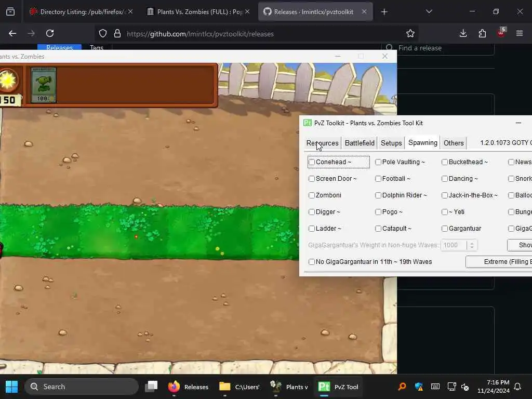Check the Ladder zombie checkbox

[312, 229]
